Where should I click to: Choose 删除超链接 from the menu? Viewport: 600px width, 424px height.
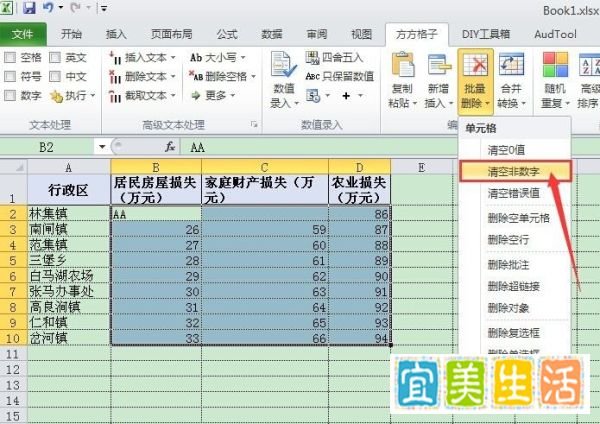click(515, 286)
